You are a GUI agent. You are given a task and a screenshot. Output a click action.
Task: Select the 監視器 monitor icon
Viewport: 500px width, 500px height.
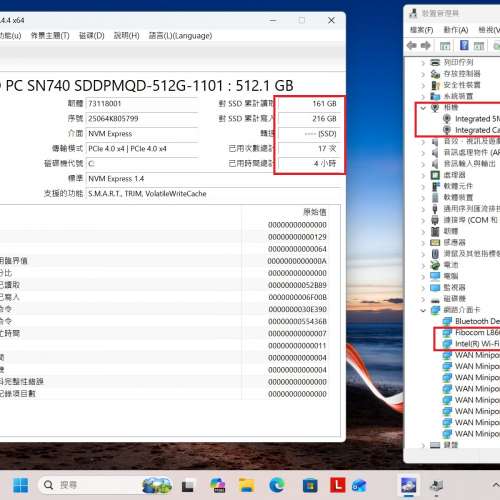tap(435, 287)
